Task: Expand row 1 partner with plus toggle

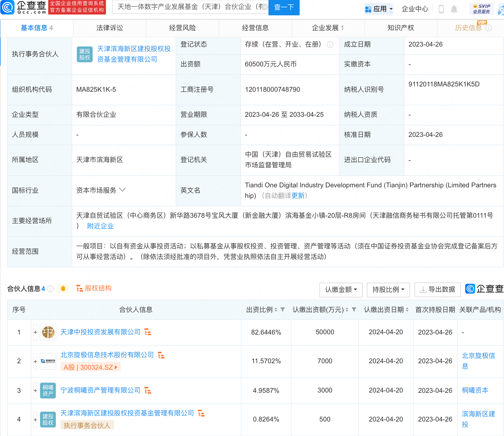Action: pyautogui.click(x=35, y=332)
